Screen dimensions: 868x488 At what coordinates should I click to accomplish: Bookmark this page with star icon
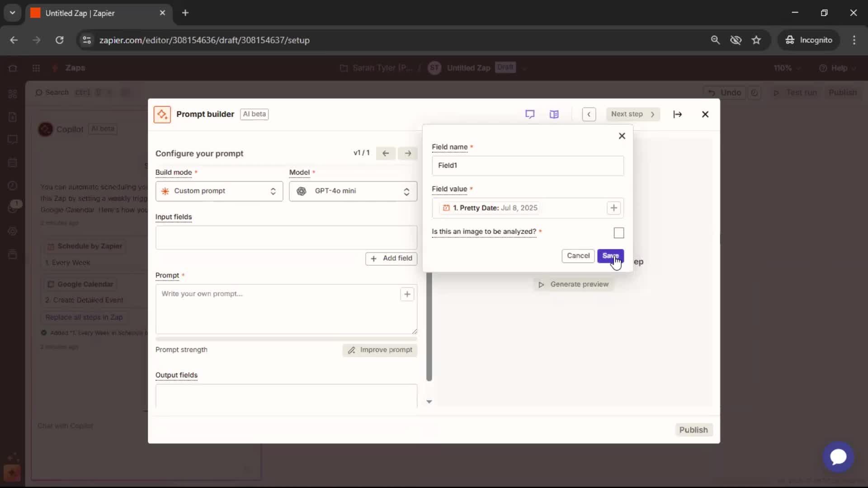[x=756, y=40]
